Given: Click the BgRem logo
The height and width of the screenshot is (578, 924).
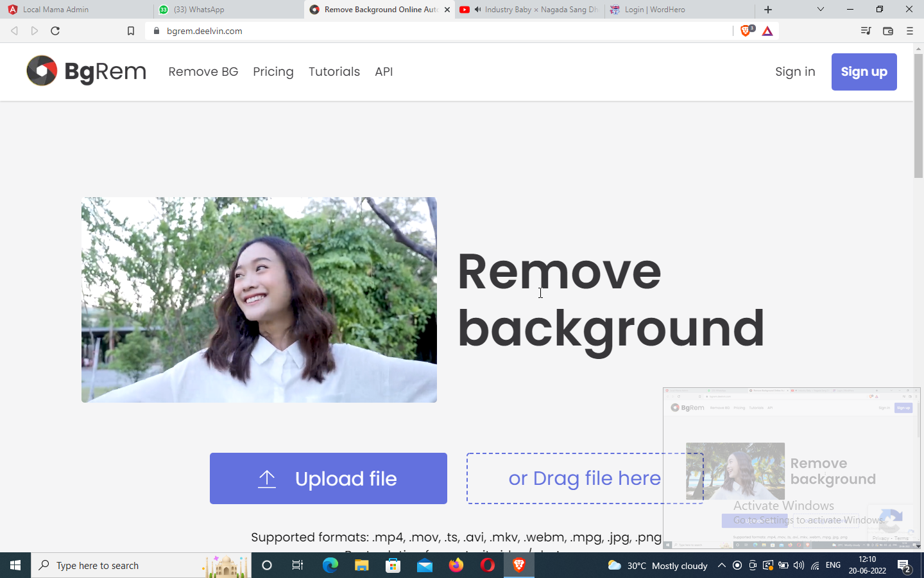Looking at the screenshot, I should (87, 71).
